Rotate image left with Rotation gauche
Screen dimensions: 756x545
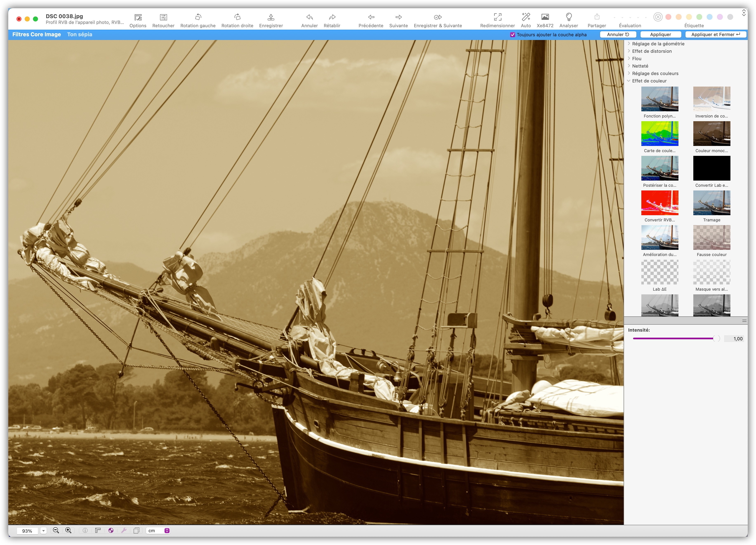pos(198,17)
